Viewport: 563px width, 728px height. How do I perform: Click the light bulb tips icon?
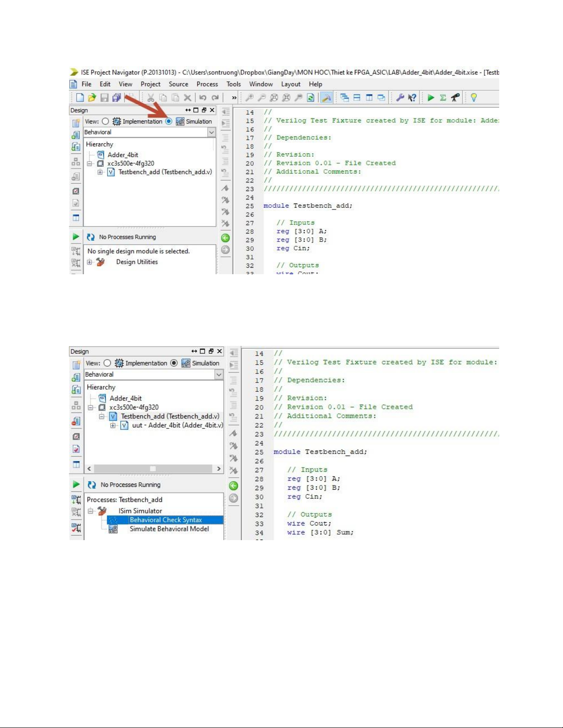(x=474, y=97)
